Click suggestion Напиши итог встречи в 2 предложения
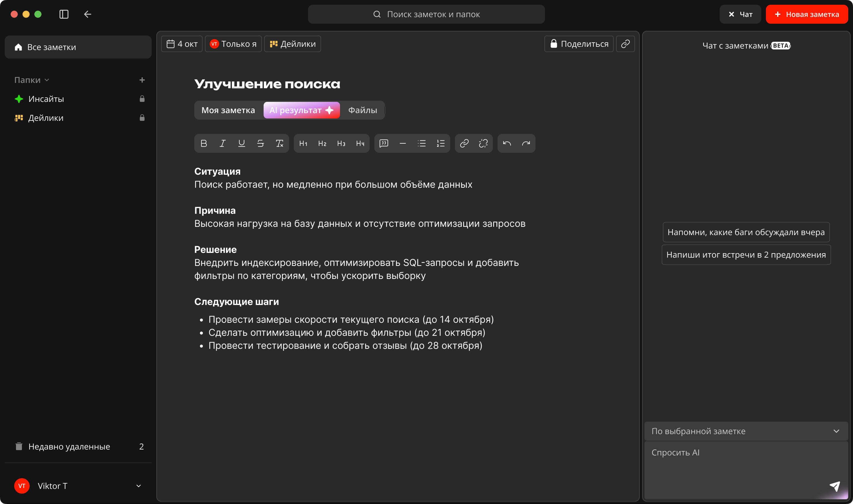Viewport: 853px width, 504px height. pos(746,254)
